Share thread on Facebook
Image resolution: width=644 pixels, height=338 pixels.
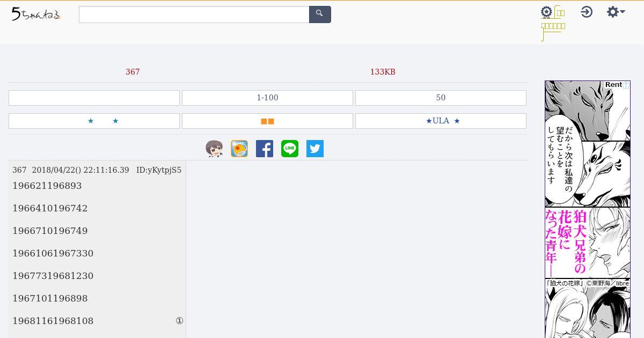[x=265, y=149]
